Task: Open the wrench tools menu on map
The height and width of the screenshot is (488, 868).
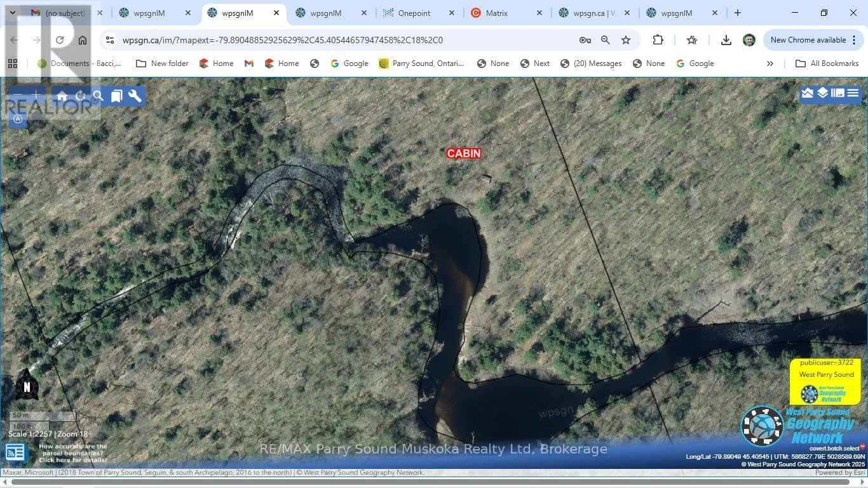Action: (x=135, y=96)
